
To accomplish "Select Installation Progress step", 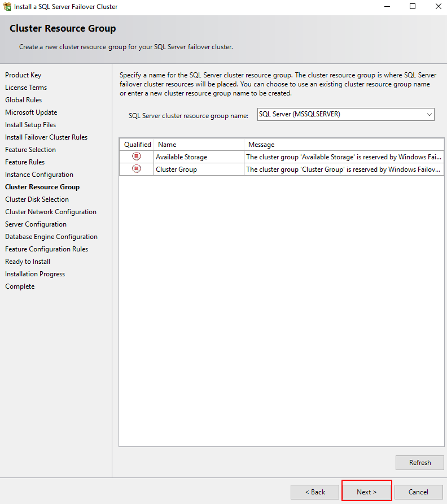I will point(35,274).
